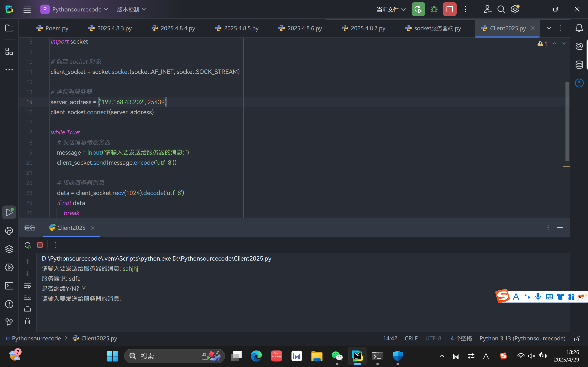This screenshot has width=588, height=367.
Task: Toggle read-only lock in status bar
Action: click(577, 338)
